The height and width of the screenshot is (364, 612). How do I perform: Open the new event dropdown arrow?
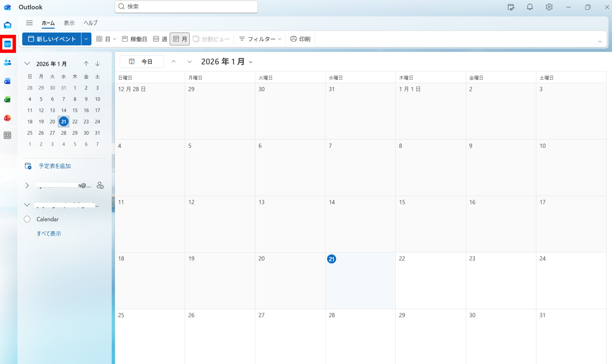86,39
